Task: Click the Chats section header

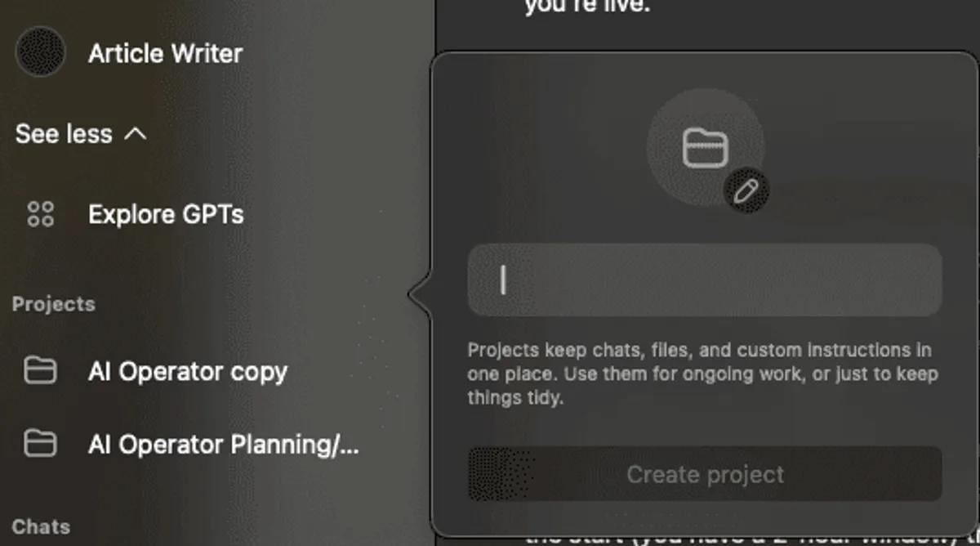Action: pyautogui.click(x=41, y=527)
